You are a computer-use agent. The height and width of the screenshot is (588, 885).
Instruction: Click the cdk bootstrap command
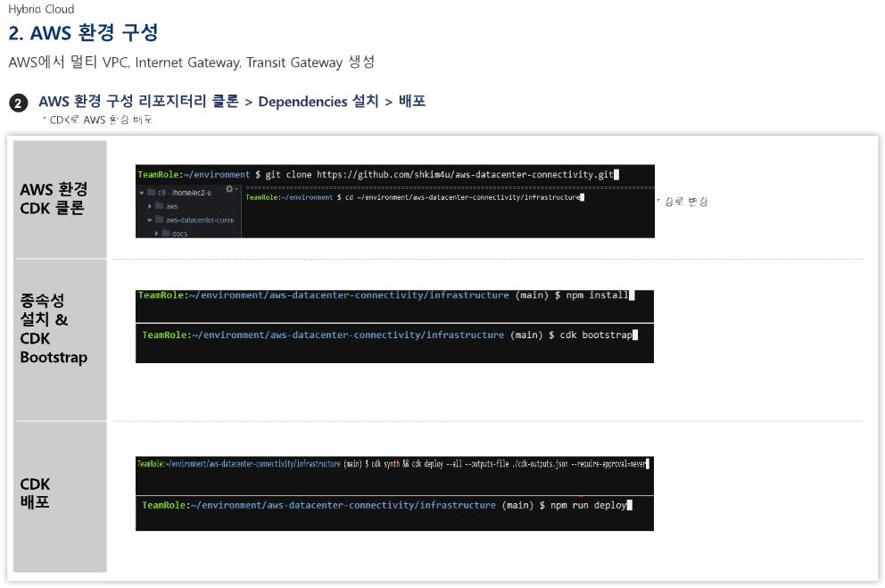pos(596,335)
